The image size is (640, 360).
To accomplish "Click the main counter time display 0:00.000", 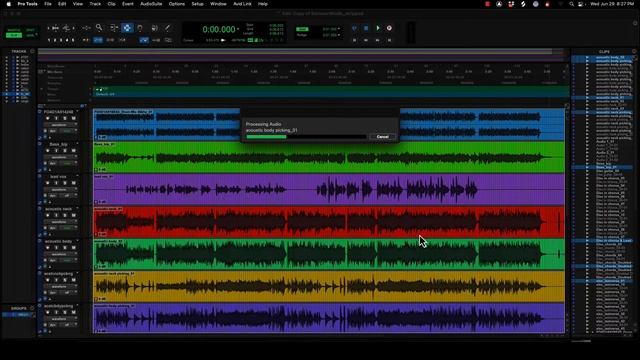I will [219, 29].
